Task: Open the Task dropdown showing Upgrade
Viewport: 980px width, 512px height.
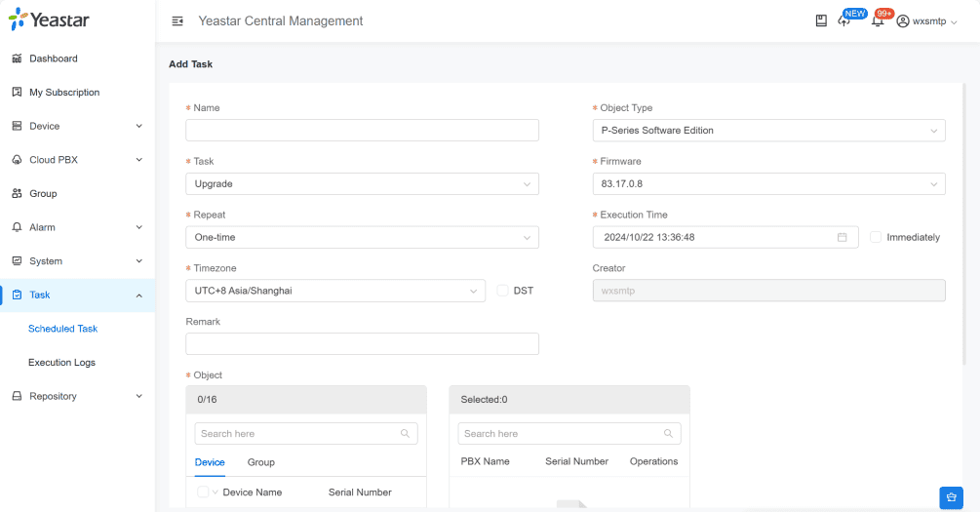Action: pos(362,183)
